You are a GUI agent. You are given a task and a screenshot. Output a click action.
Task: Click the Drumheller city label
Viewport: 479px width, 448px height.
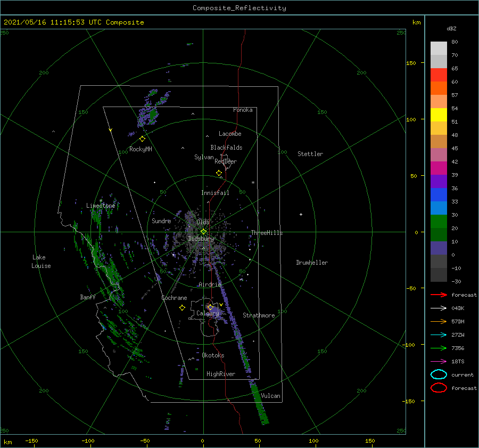tap(312, 263)
